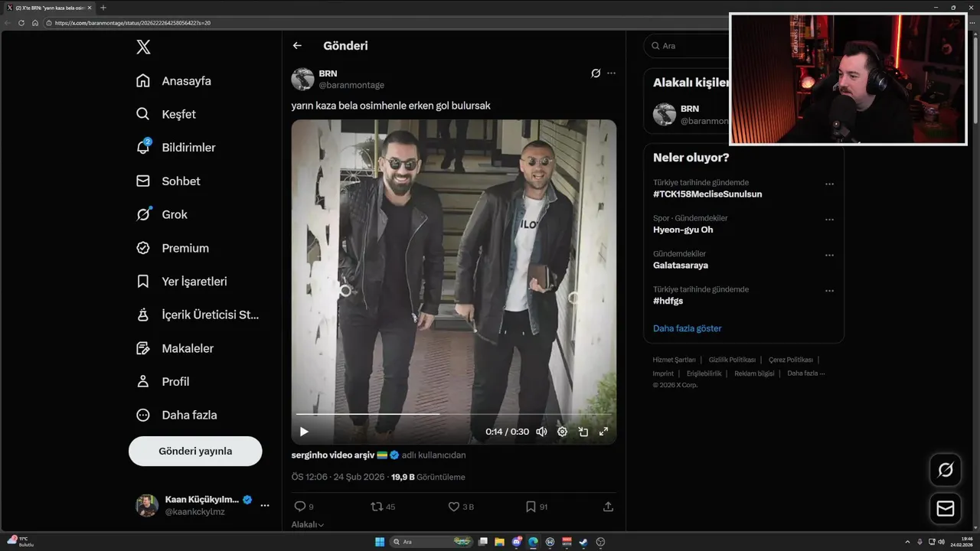Toggle picture-in-picture mode for video
This screenshot has height=551, width=980.
pyautogui.click(x=583, y=432)
